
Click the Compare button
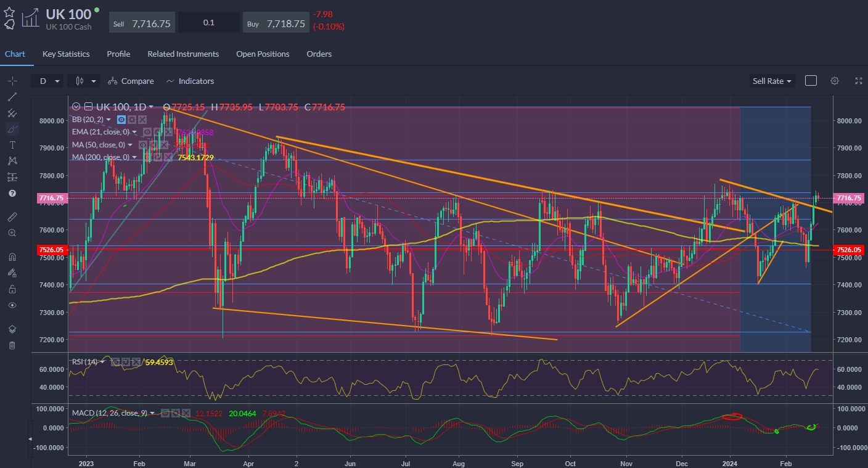[131, 81]
